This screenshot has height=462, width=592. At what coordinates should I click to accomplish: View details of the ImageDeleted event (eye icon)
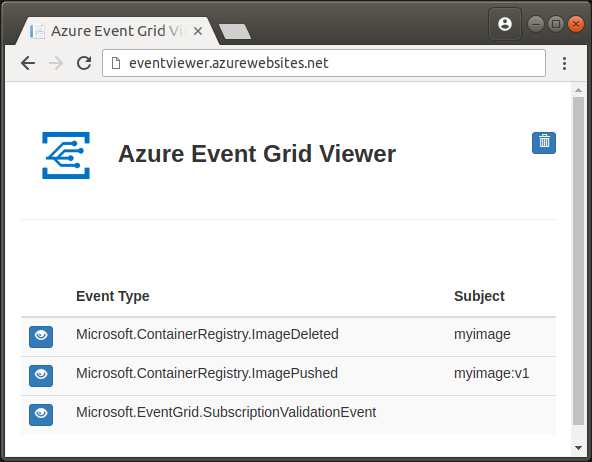click(x=41, y=336)
